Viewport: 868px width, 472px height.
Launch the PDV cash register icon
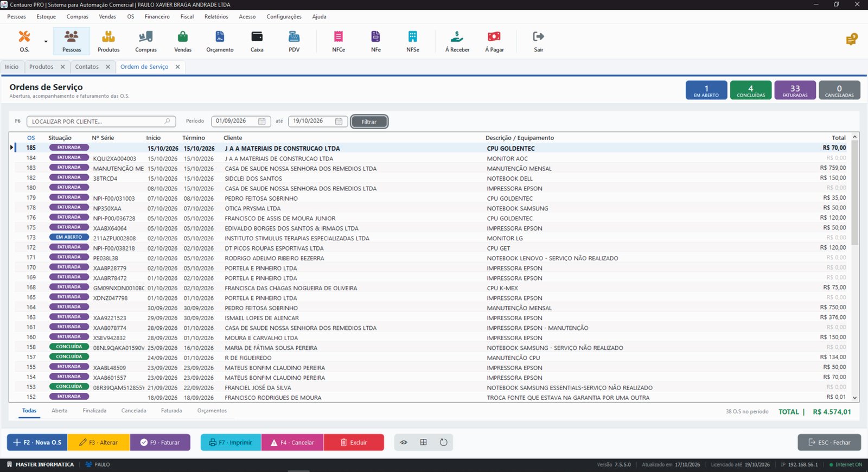[x=294, y=37]
